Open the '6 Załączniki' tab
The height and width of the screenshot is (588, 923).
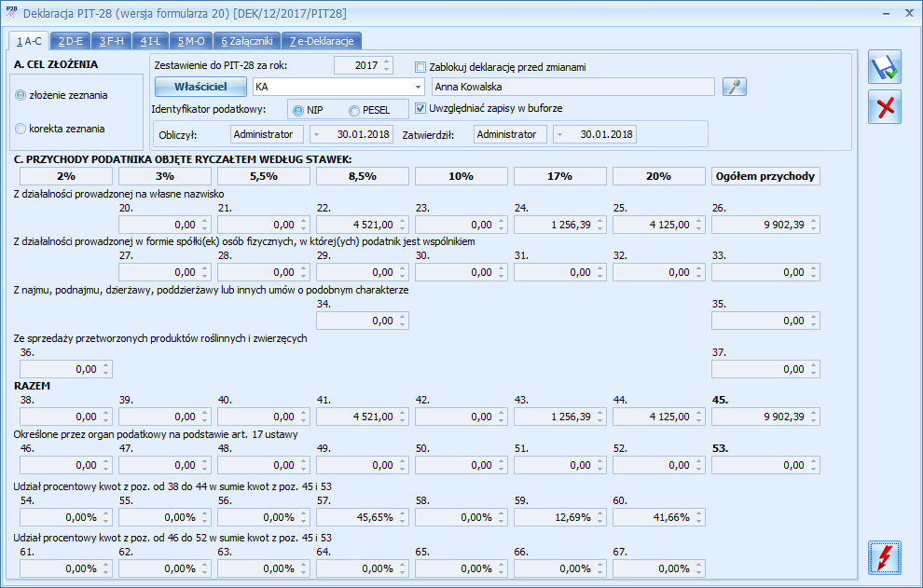247,41
